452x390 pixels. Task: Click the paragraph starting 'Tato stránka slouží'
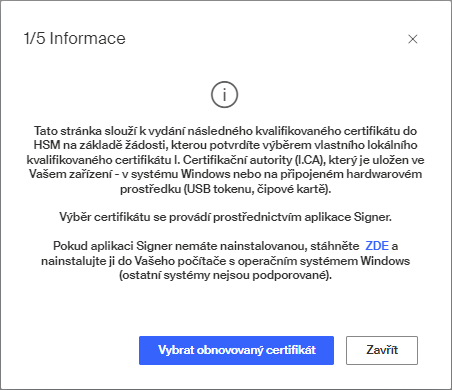pos(225,160)
